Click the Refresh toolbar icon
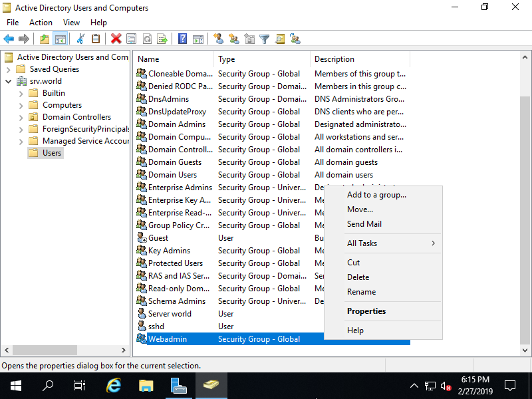Viewport: 532px width, 399px height. (148, 39)
